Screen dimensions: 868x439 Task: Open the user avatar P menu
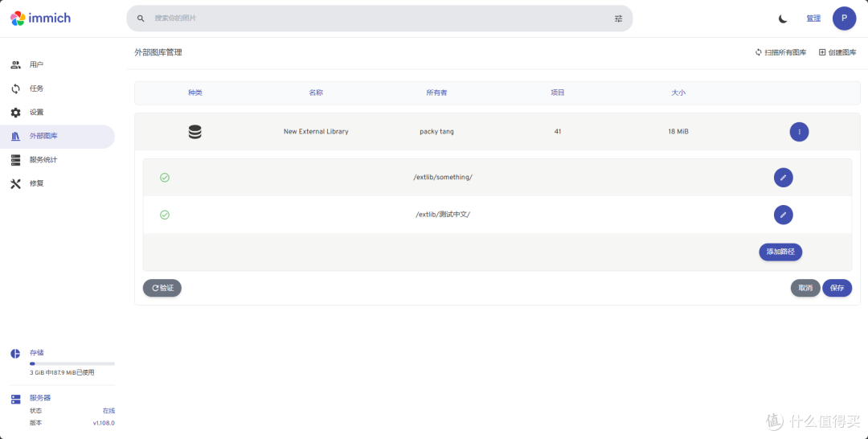(x=844, y=18)
